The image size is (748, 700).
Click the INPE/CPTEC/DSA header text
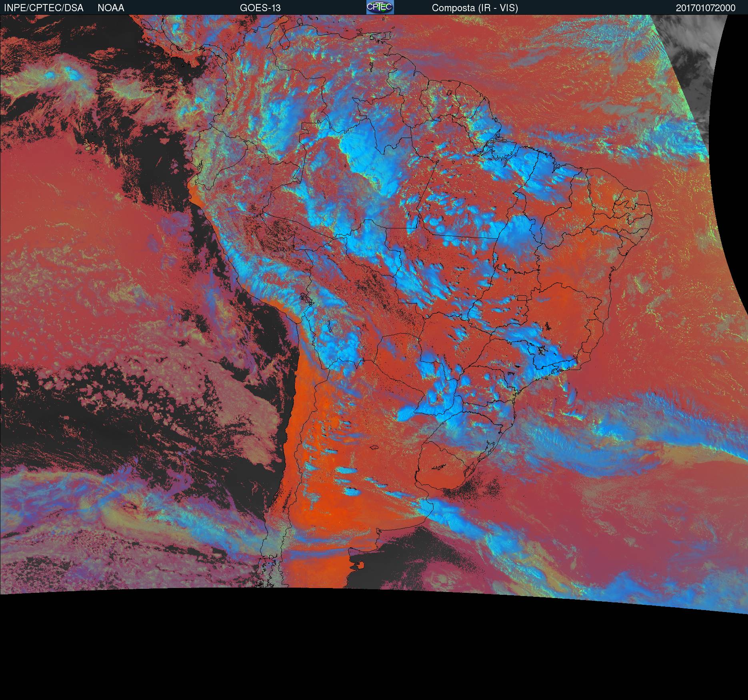44,8
